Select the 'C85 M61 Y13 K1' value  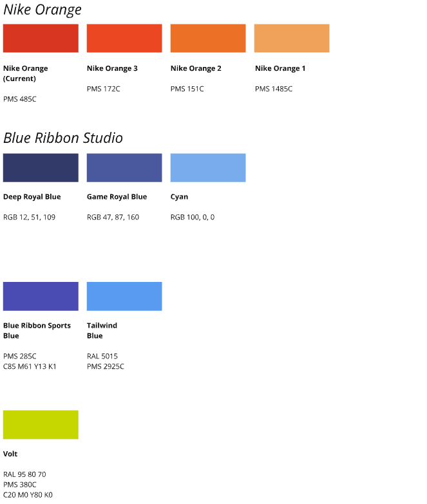pyautogui.click(x=30, y=366)
